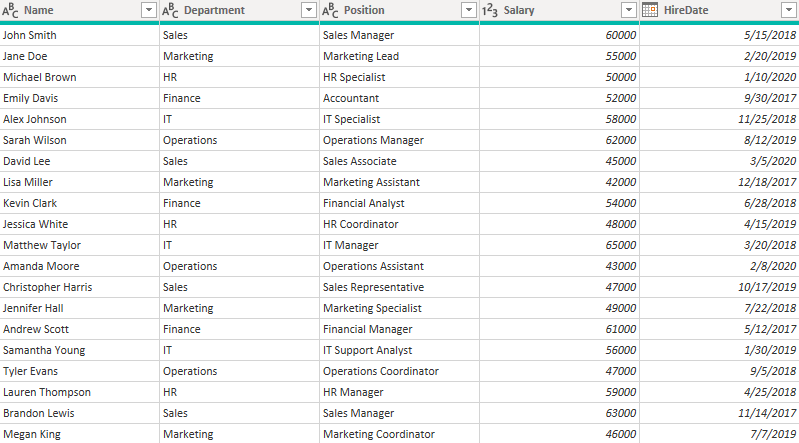Viewport: 799px width, 443px height.
Task: Select the cell 'Megan King'
Action: pos(79,434)
